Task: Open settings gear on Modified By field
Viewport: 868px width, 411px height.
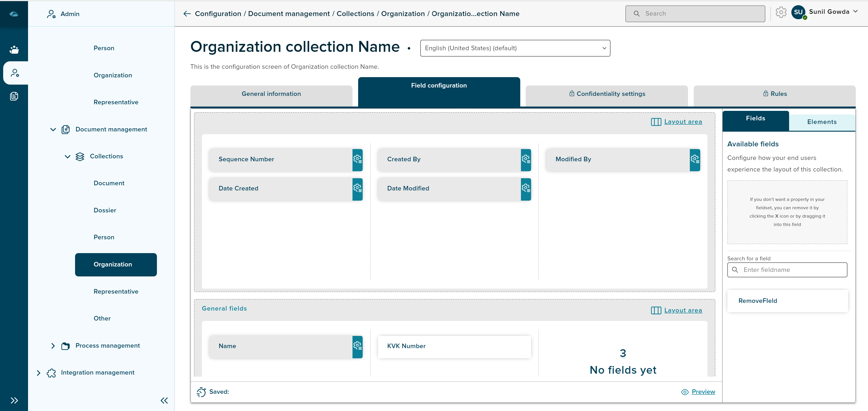Action: click(x=694, y=159)
